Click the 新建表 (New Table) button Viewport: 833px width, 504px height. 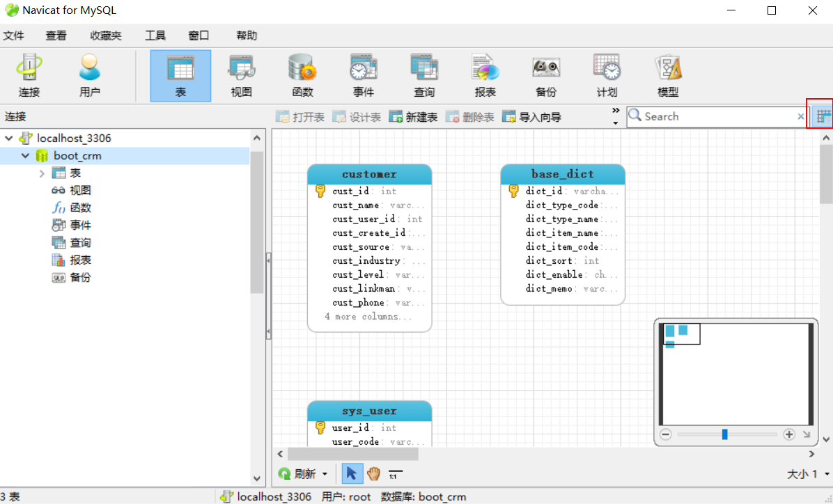coord(413,116)
